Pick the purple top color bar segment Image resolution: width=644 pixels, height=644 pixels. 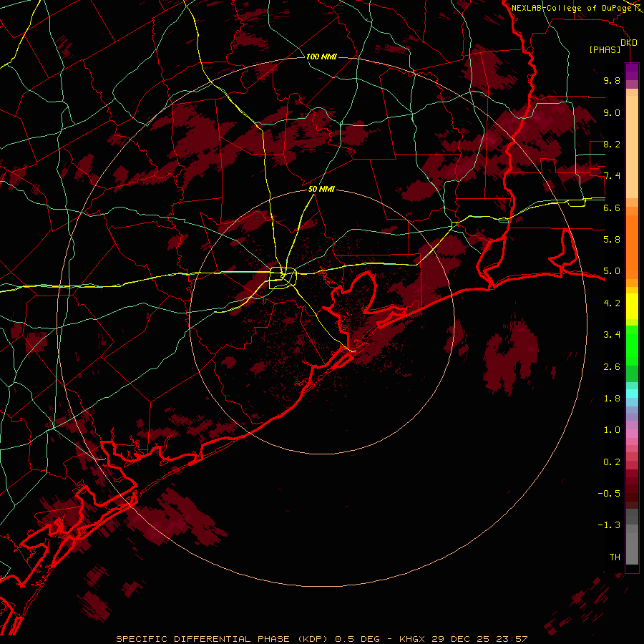pos(632,72)
